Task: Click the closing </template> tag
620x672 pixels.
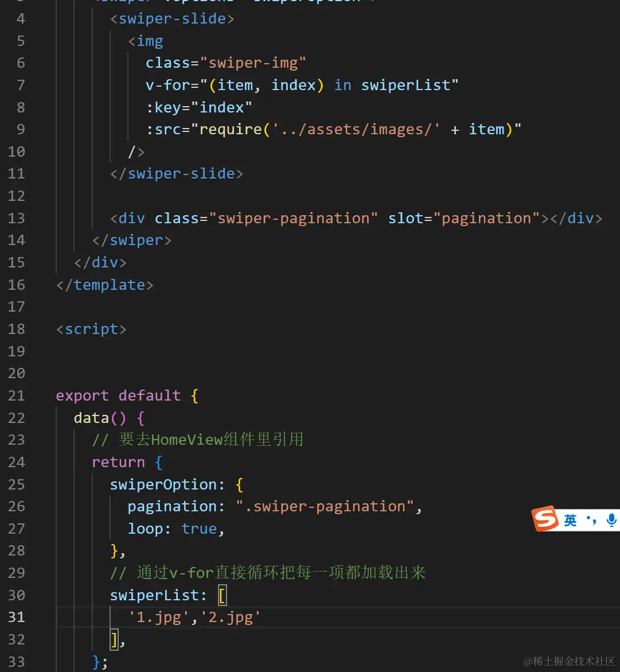Action: click(105, 285)
